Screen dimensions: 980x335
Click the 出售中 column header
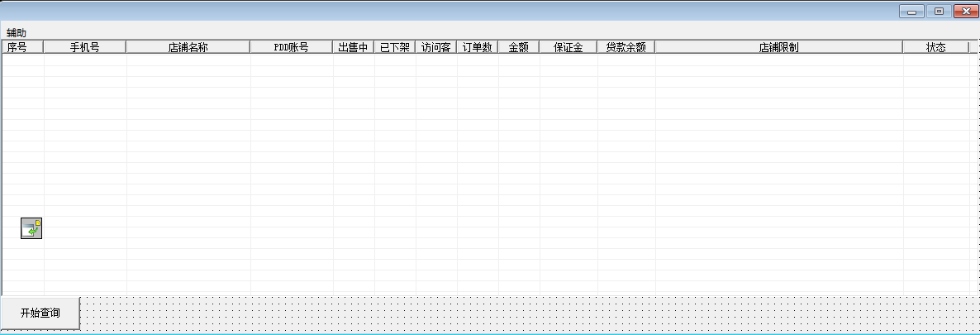tap(353, 47)
